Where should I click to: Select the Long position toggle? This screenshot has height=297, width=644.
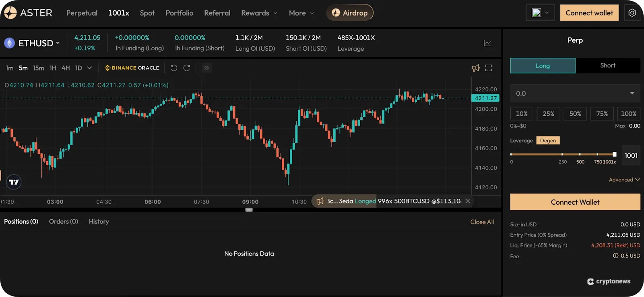[543, 66]
